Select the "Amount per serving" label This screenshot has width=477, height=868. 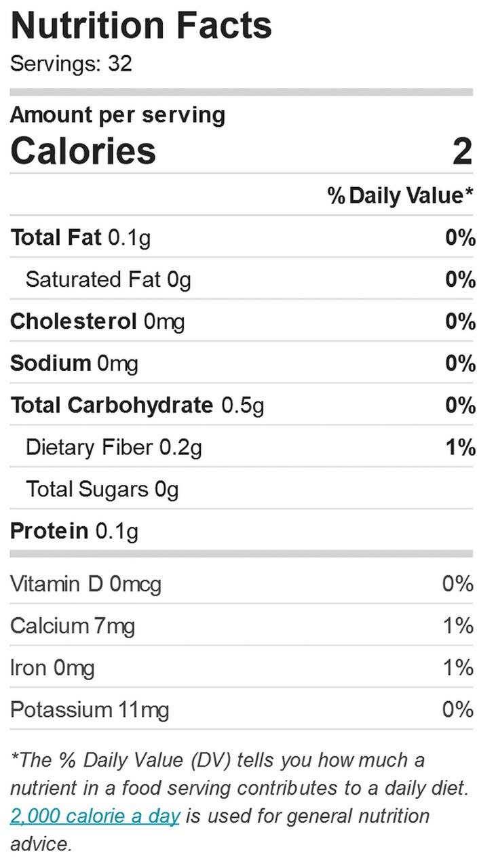click(x=117, y=115)
